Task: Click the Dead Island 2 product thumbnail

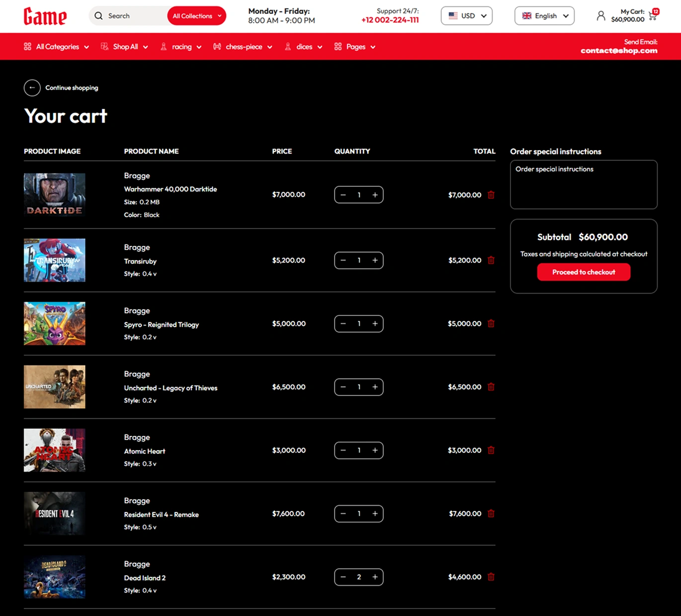Action: tap(55, 577)
